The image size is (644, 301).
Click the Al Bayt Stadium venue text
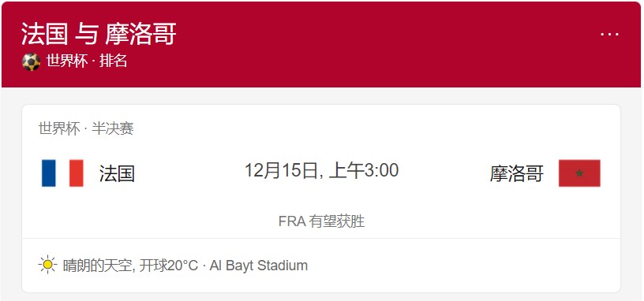pyautogui.click(x=258, y=266)
